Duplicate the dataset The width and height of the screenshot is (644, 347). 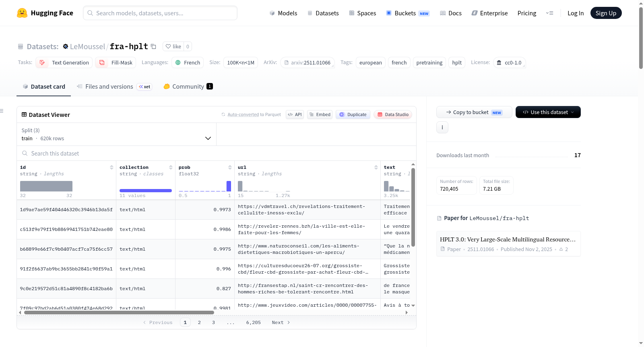pyautogui.click(x=353, y=114)
